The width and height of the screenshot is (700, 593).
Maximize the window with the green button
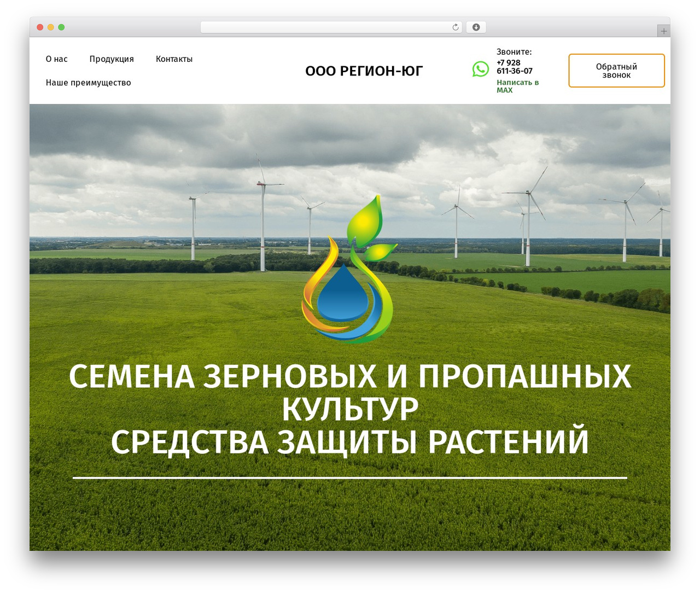coord(61,27)
